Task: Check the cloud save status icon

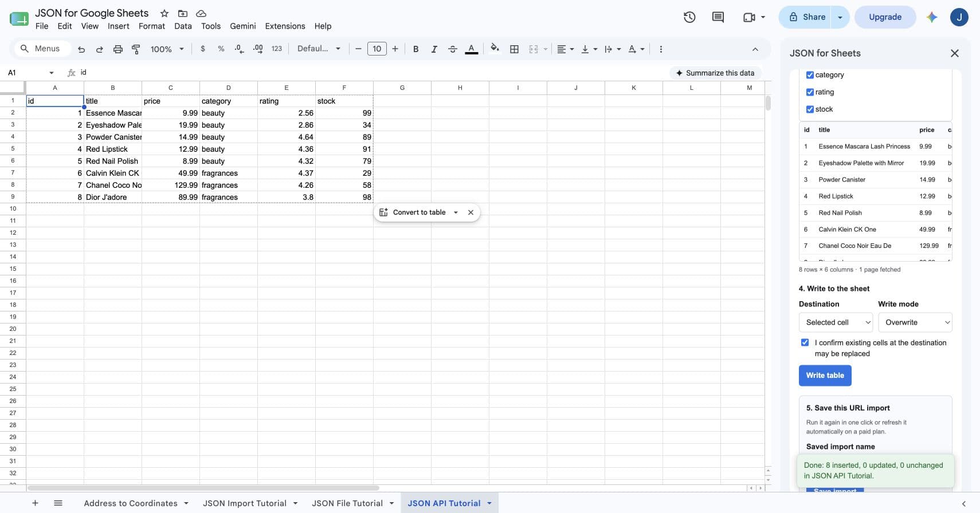Action: click(x=201, y=13)
